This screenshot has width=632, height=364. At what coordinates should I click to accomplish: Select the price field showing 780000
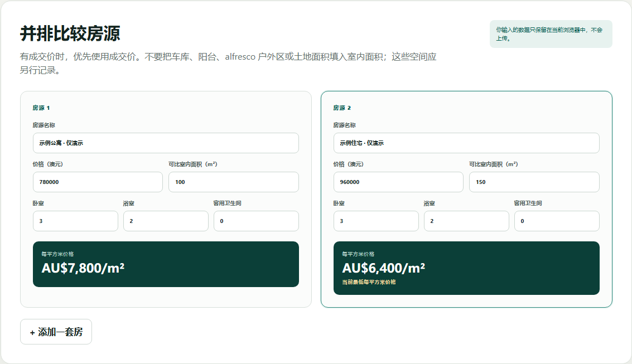point(98,182)
